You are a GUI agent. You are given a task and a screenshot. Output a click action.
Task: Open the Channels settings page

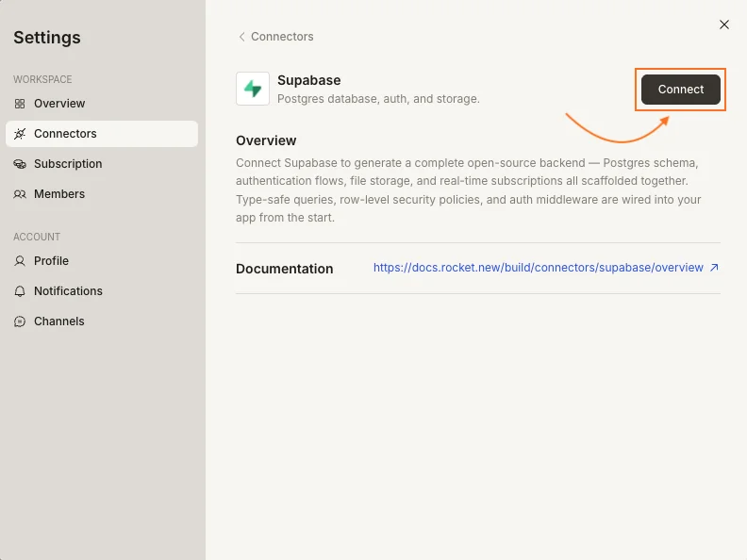[102, 321]
